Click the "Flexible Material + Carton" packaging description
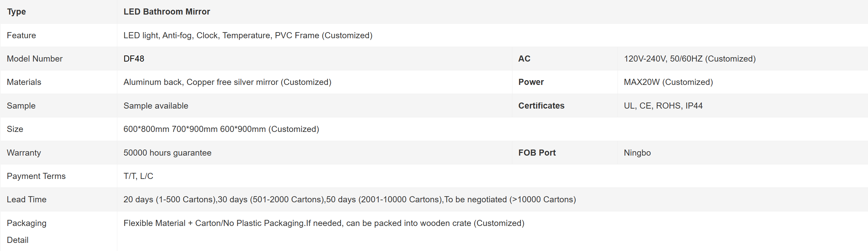Screen dimensions: 868x251 pos(324,223)
